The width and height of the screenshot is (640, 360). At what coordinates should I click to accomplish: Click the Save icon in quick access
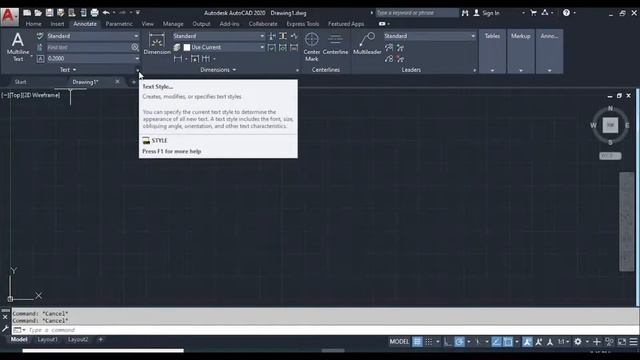[x=49, y=13]
